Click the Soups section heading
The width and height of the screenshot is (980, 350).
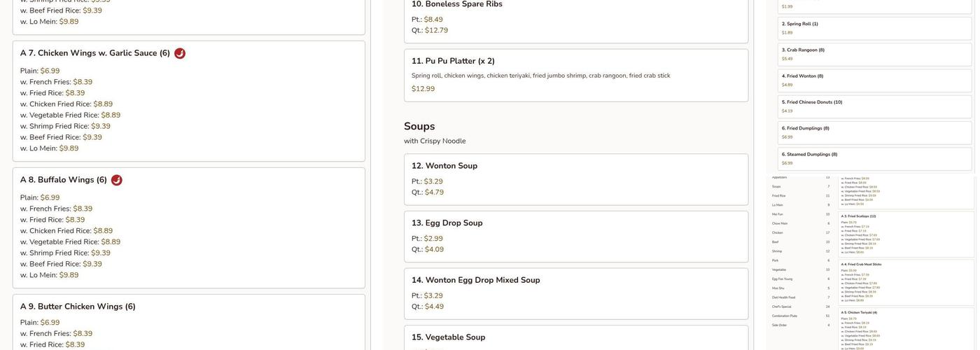pos(419,126)
